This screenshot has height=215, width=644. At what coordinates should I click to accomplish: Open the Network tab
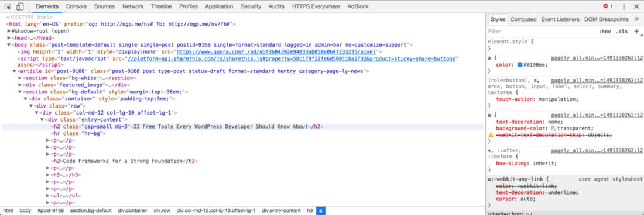pos(133,6)
